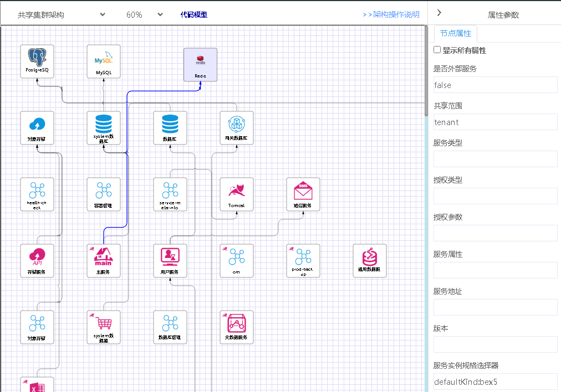The height and width of the screenshot is (392, 561).
Task: Select the health-check node
Action: point(37,194)
